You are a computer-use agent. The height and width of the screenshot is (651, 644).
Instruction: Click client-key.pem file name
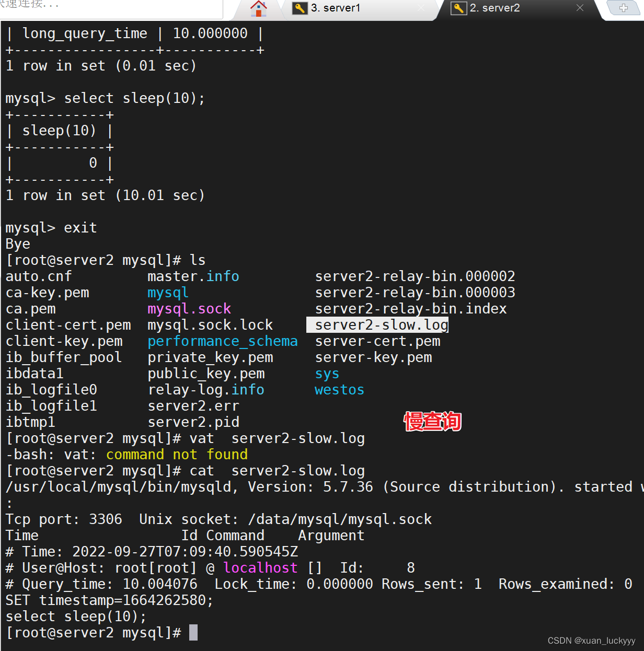point(64,341)
